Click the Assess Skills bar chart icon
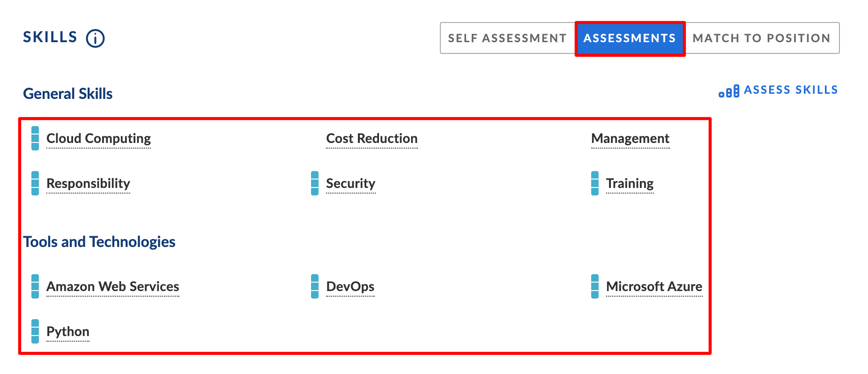The image size is (868, 374). [x=729, y=91]
